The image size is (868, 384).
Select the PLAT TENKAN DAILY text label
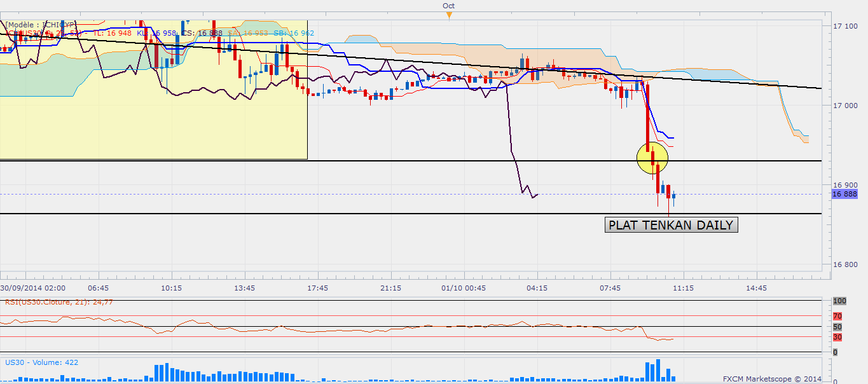(671, 225)
